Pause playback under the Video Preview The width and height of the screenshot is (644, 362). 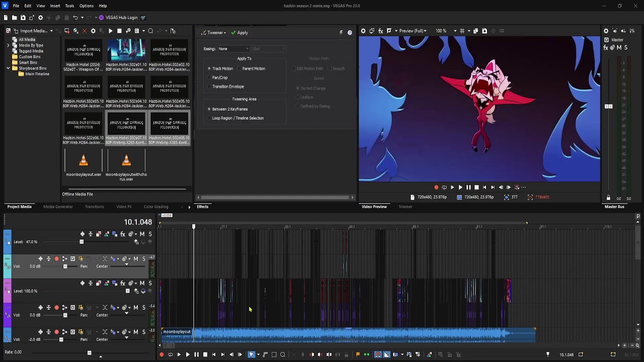click(x=468, y=187)
